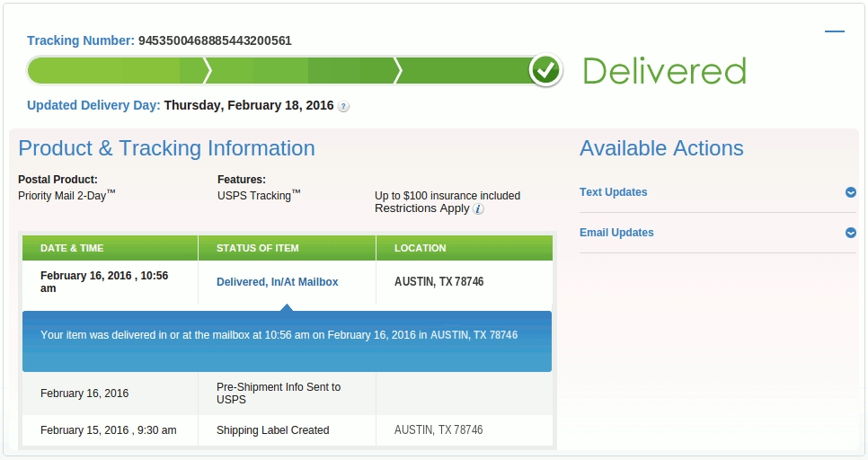This screenshot has height=460, width=868.
Task: Click the DATE & TIME column header
Action: click(72, 248)
